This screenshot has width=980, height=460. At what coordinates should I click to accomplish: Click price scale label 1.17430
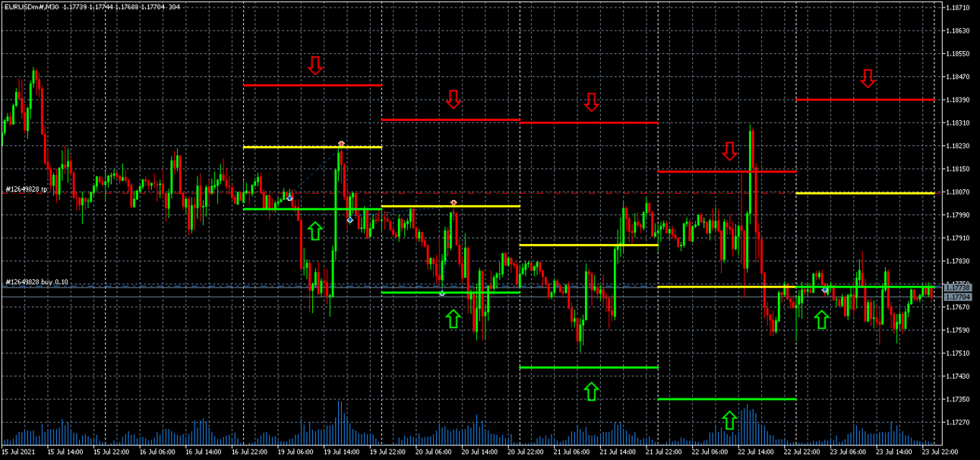[958, 376]
